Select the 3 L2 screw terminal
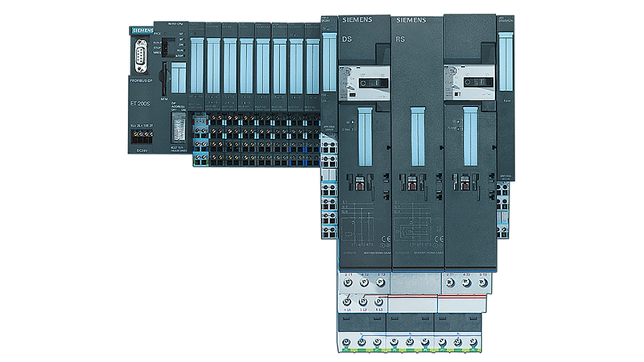The width and height of the screenshot is (644, 362). tap(363, 302)
